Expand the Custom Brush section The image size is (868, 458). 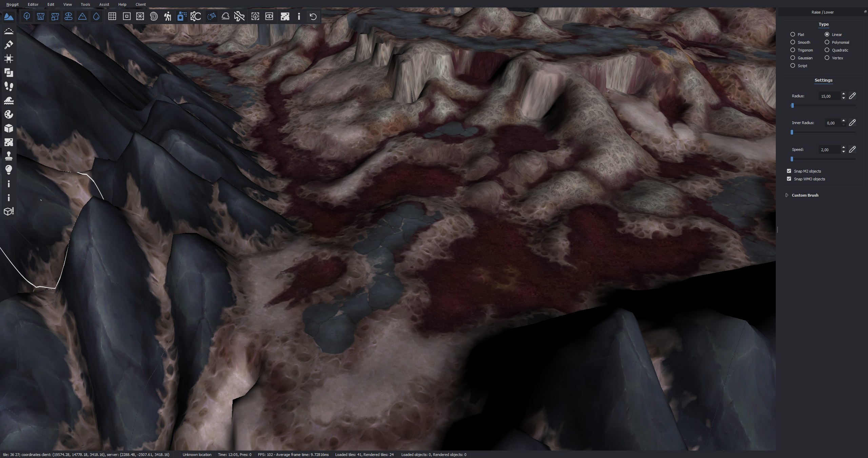pos(787,195)
